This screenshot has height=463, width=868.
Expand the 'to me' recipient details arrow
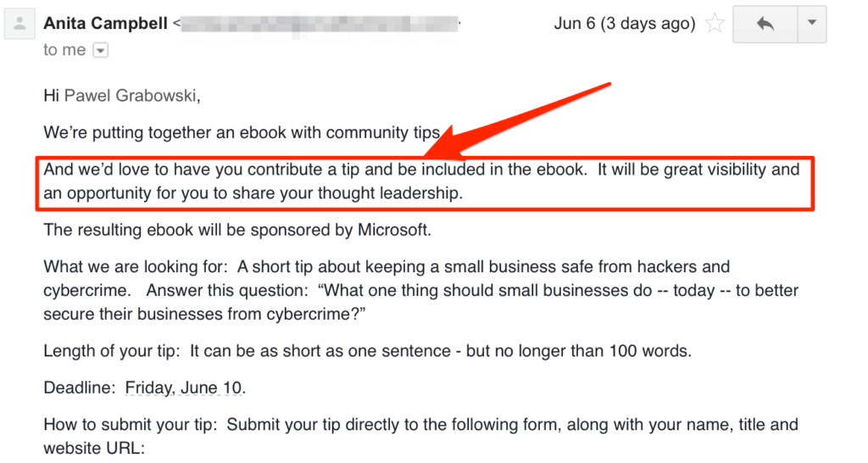click(x=100, y=50)
